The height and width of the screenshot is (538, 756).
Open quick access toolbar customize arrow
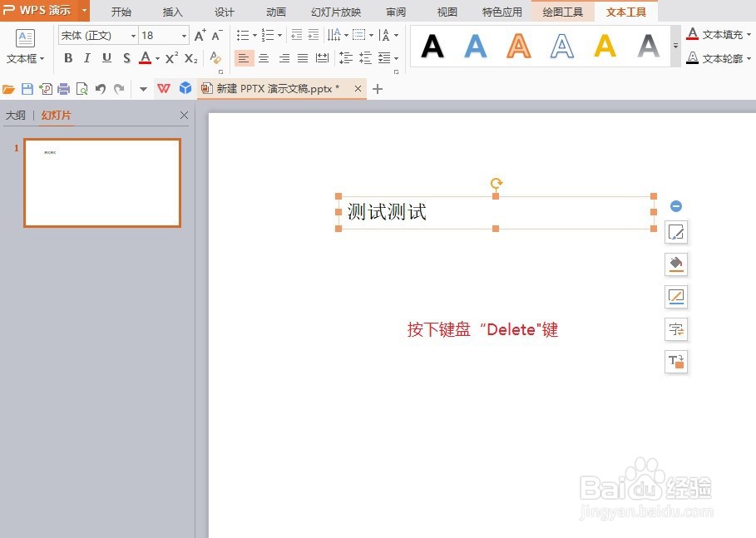pyautogui.click(x=143, y=89)
